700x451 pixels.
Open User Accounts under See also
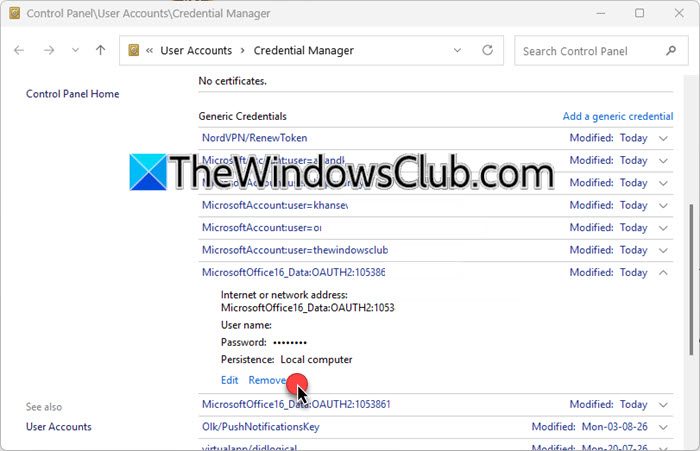(x=58, y=426)
